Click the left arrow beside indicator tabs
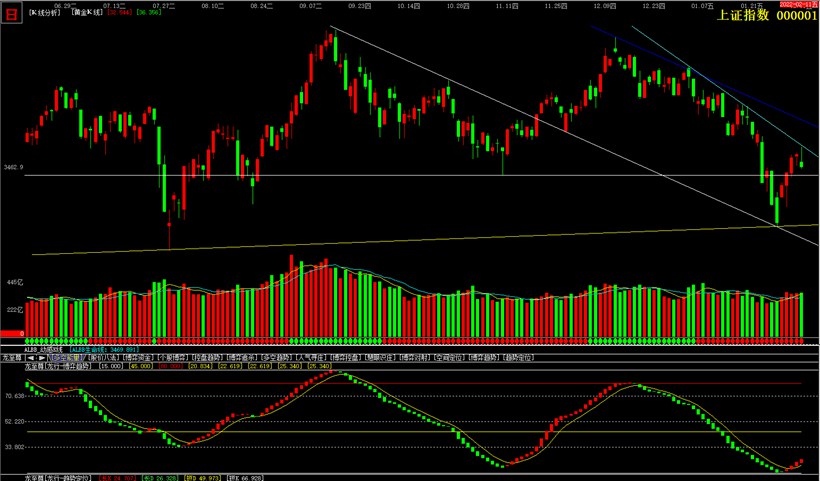The image size is (820, 481). tap(30, 358)
